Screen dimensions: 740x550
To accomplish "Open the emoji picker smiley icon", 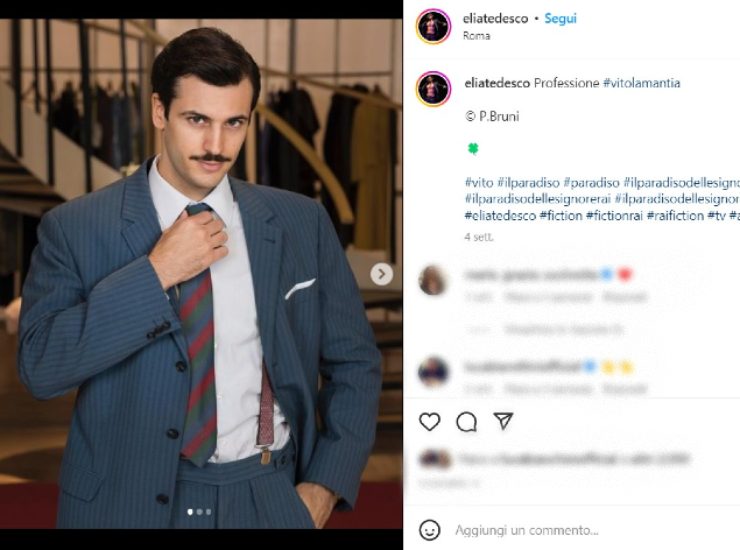I will 429,530.
